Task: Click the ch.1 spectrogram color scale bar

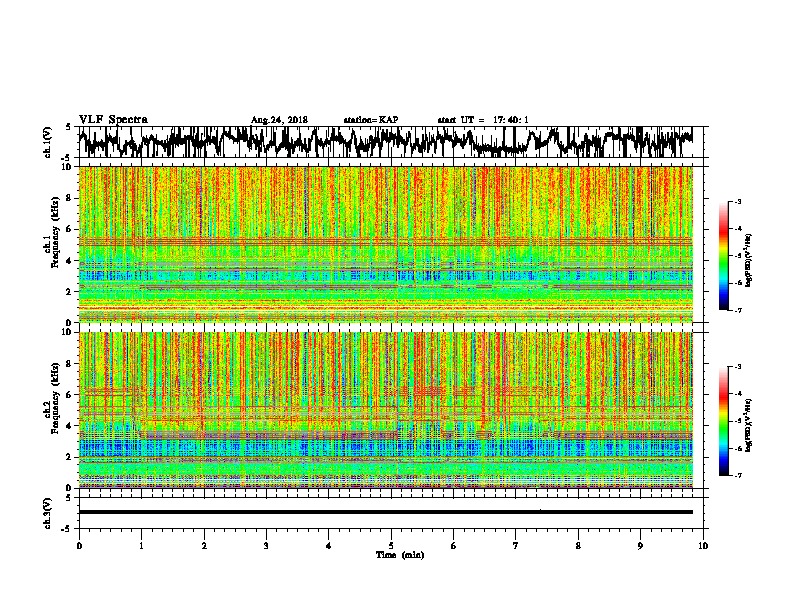Action: click(724, 256)
